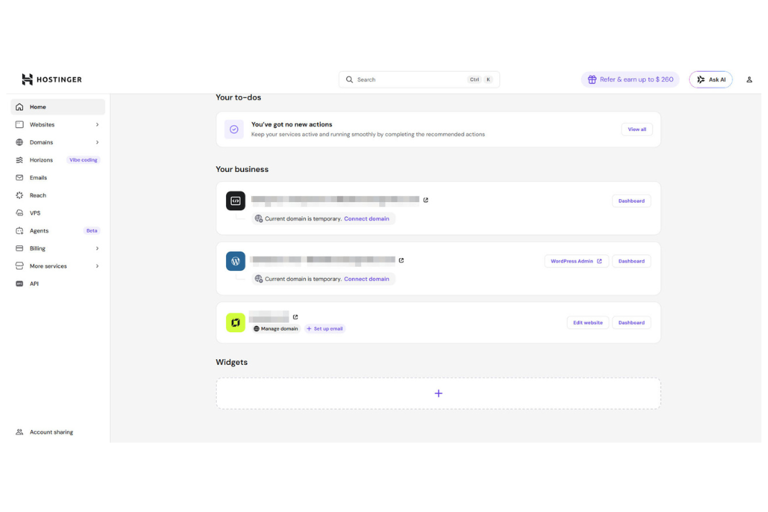Open Dashboard for the code website

click(631, 201)
